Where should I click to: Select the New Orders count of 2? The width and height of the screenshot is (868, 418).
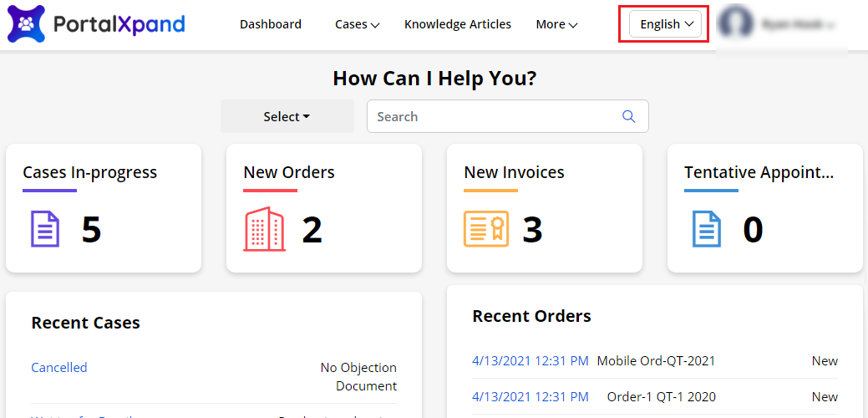tap(312, 230)
